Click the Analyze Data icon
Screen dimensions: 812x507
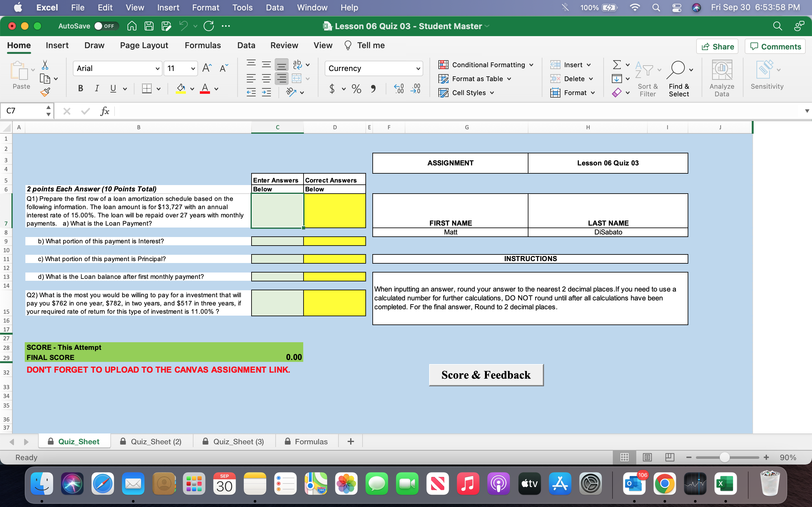point(722,71)
